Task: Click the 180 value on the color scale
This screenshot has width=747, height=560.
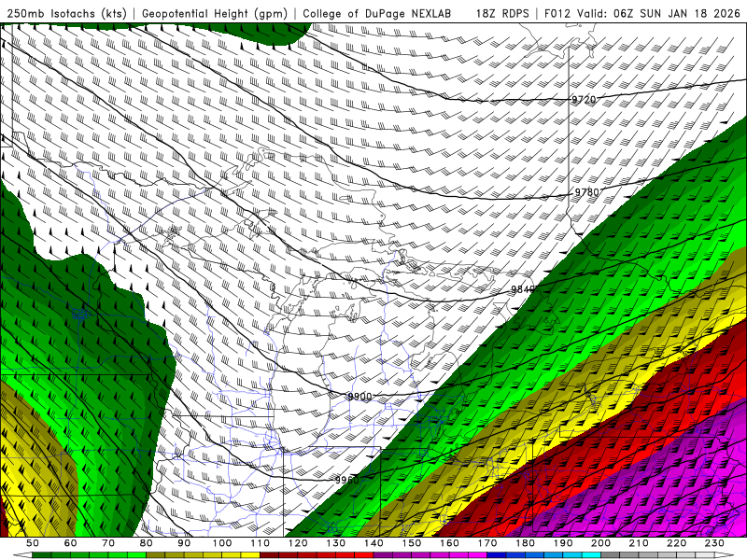Action: (525, 543)
